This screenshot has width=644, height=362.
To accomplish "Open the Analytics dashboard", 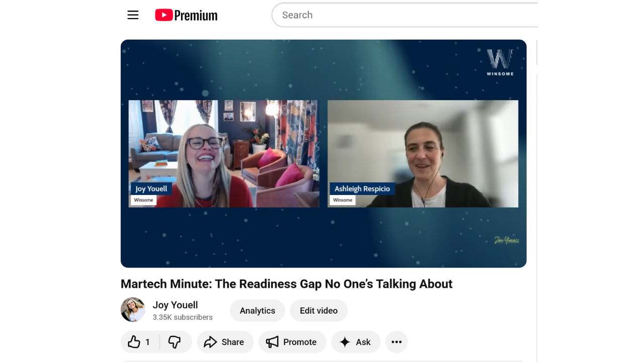I will pos(257,310).
